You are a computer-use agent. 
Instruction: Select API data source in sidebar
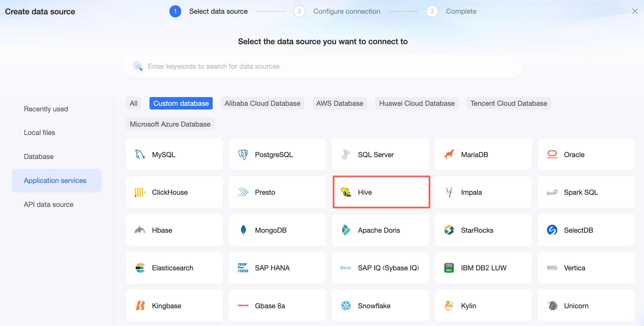49,204
